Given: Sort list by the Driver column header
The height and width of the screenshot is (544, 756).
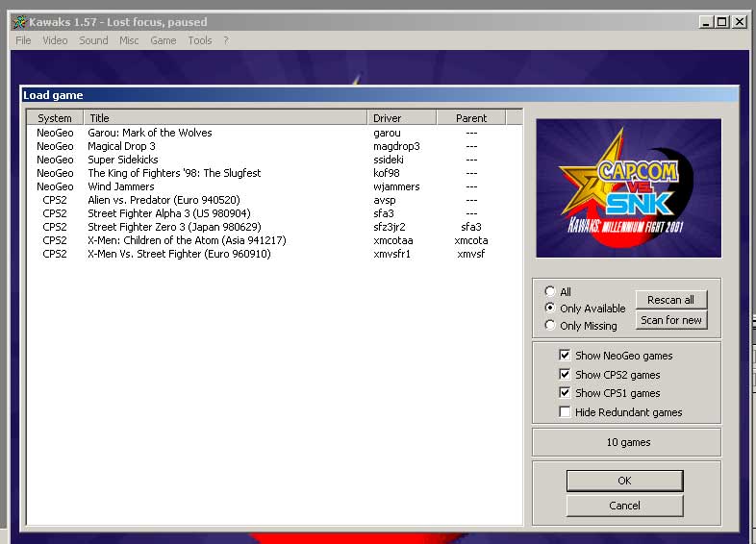Looking at the screenshot, I should tap(401, 118).
